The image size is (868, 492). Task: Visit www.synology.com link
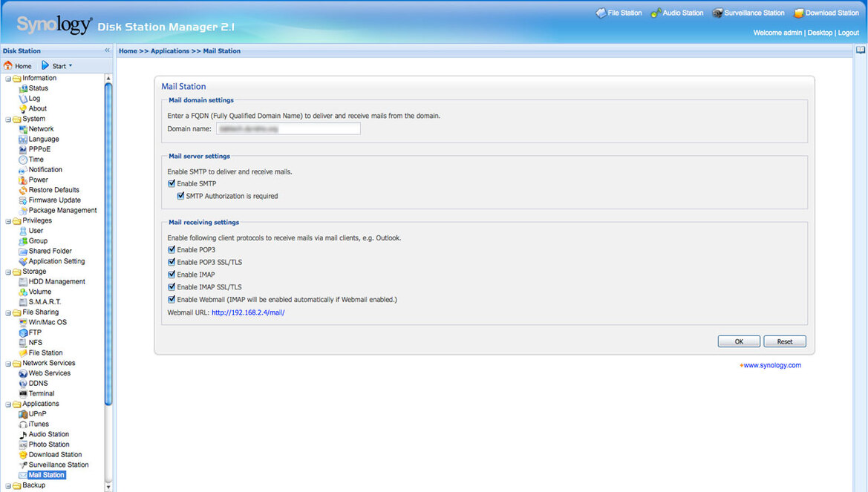771,365
